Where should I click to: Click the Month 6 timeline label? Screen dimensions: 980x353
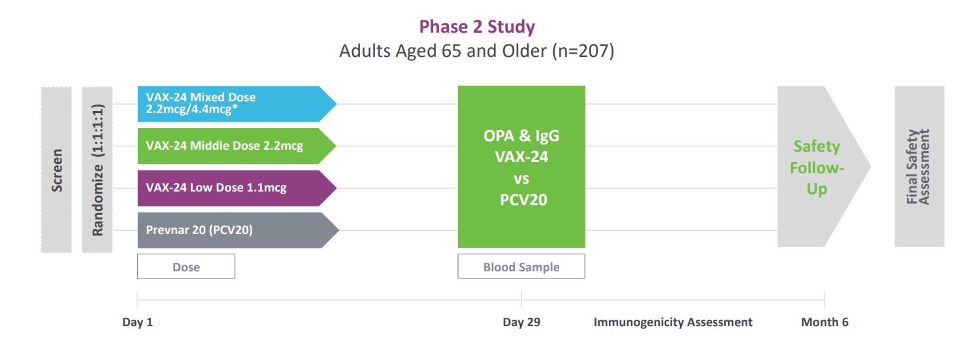click(825, 322)
